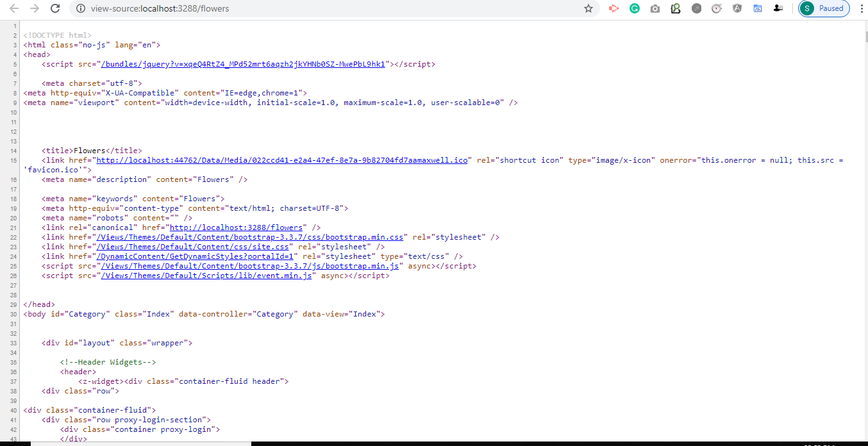Click the back navigation arrow
Screen dimensions: 868x446
coord(12,8)
